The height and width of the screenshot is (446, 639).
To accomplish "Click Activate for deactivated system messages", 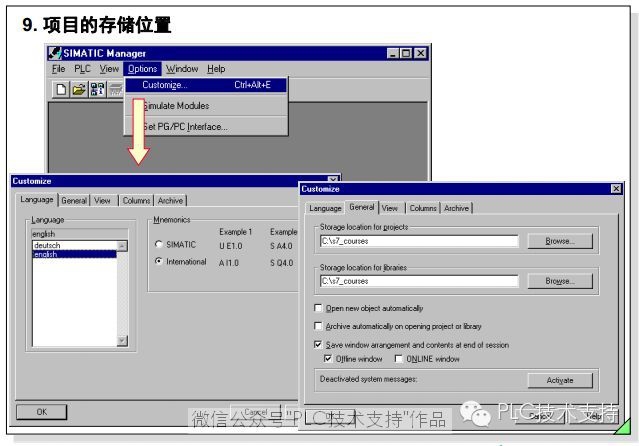I will [560, 380].
